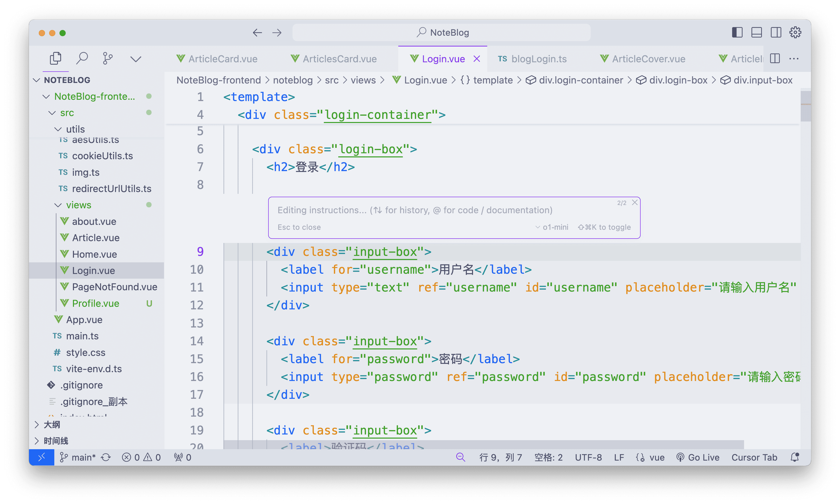Open Home.vue file
Viewport: 840px width, 504px height.
[96, 254]
